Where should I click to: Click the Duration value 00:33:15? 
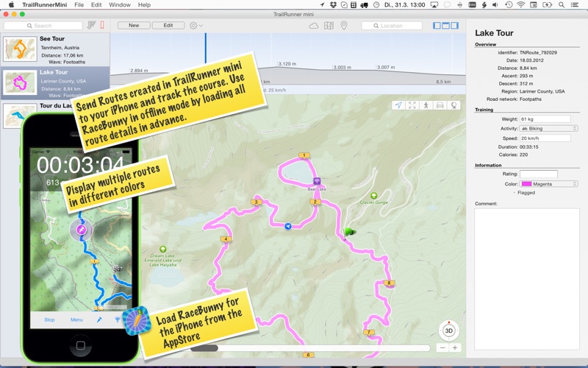(x=529, y=146)
